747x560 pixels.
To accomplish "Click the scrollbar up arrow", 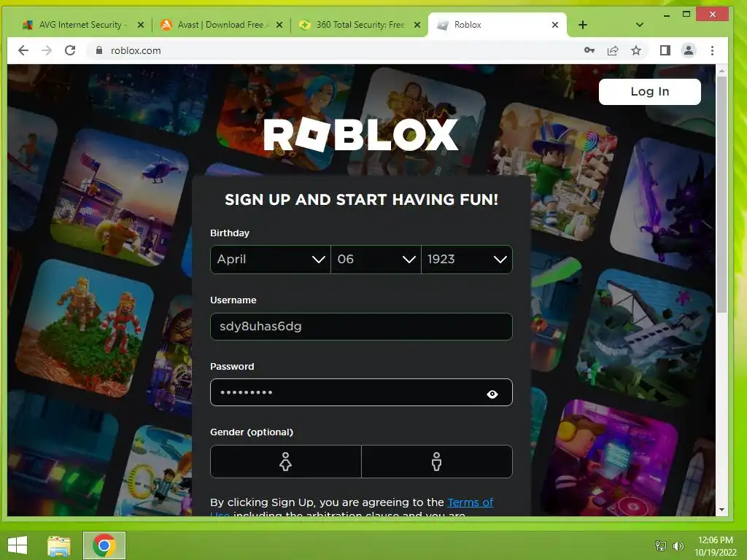I will [x=721, y=71].
